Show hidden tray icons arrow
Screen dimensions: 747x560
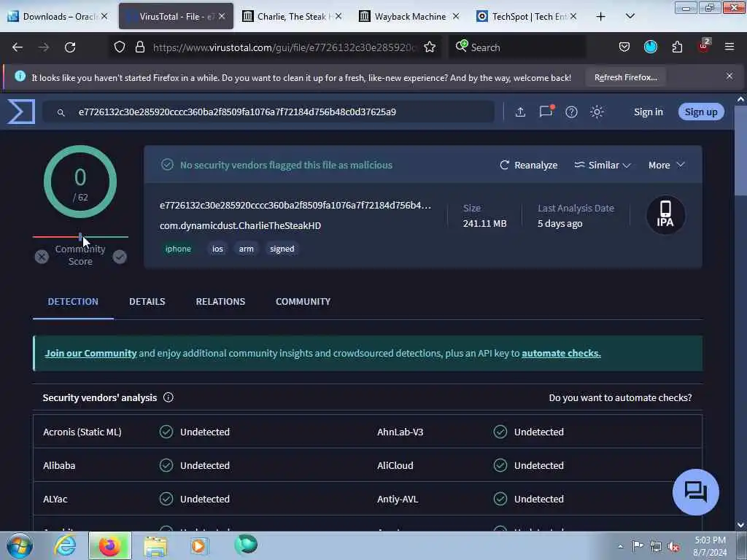pos(620,546)
